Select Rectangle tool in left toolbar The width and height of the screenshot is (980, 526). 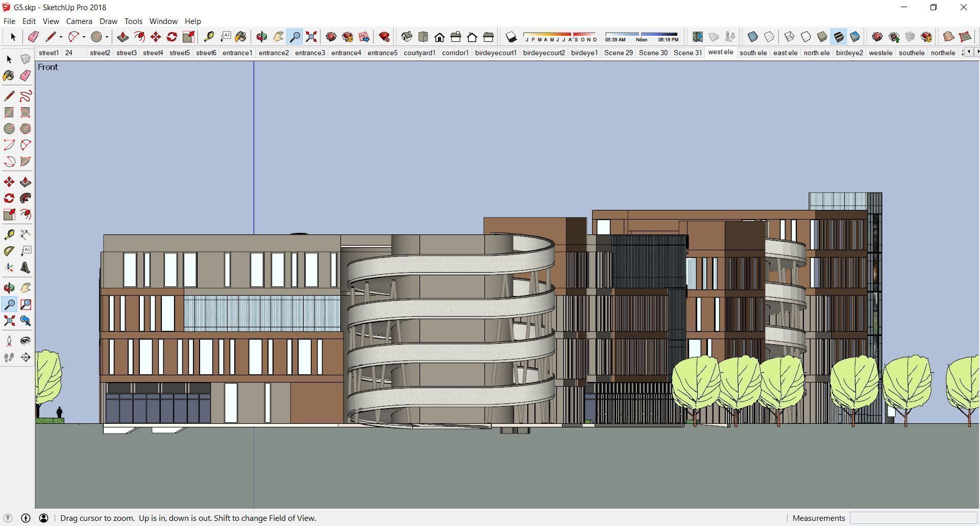click(x=9, y=112)
